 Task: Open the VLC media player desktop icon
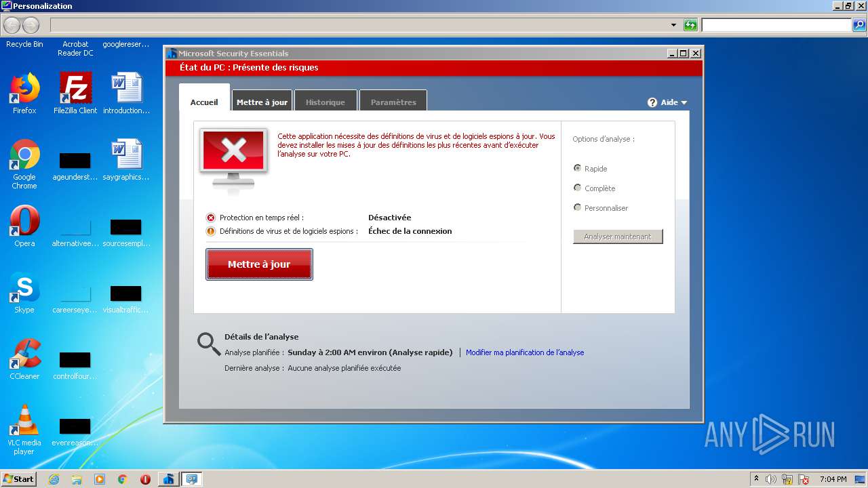tap(24, 430)
